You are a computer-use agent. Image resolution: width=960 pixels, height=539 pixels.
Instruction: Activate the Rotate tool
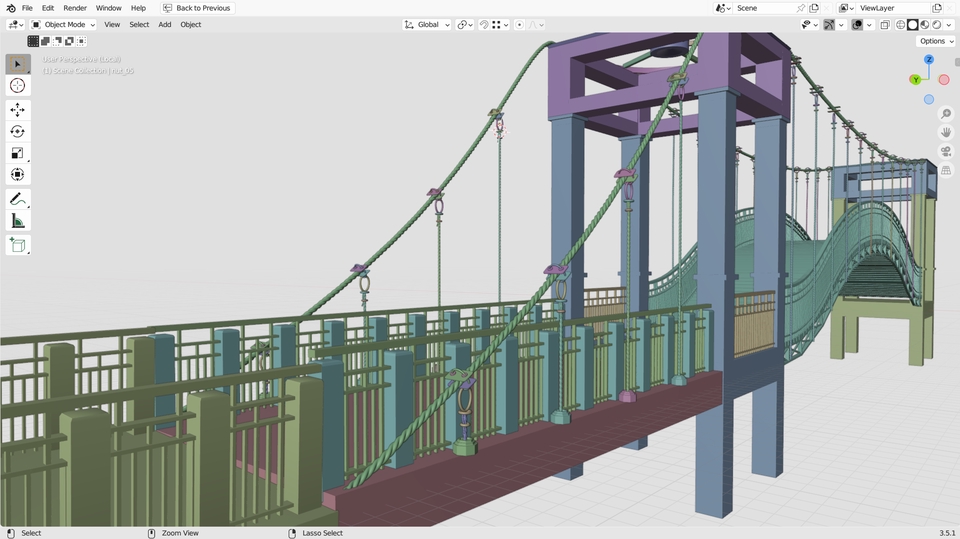(18, 131)
